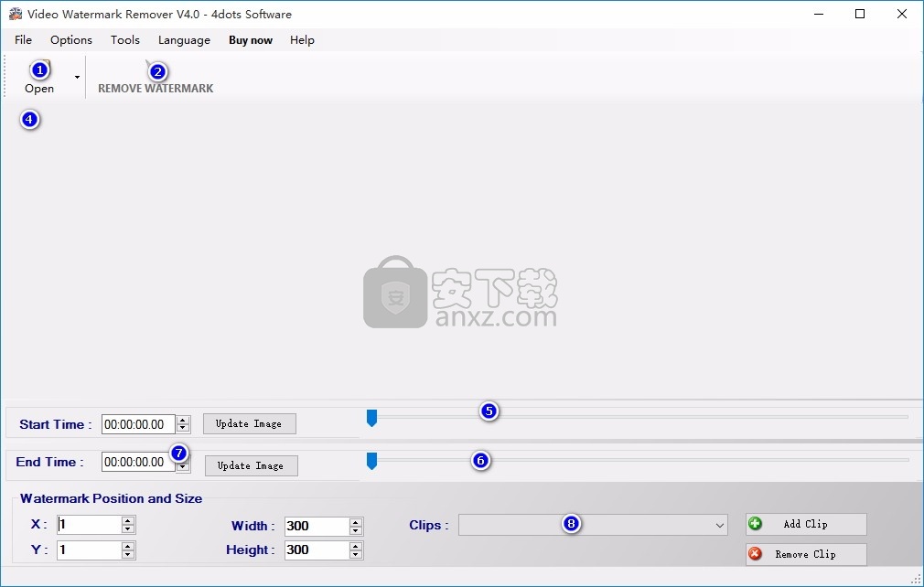
Task: Open the Tools menu
Action: (125, 40)
